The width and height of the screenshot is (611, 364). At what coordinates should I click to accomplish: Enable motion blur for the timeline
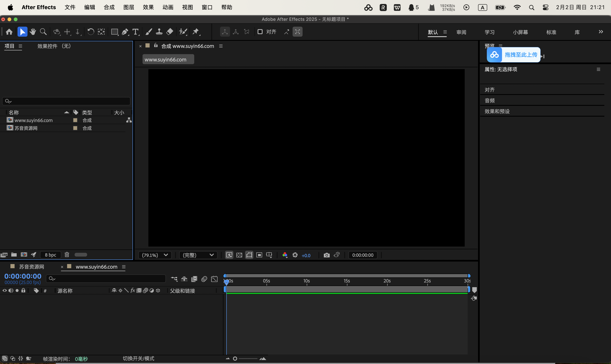point(204,279)
